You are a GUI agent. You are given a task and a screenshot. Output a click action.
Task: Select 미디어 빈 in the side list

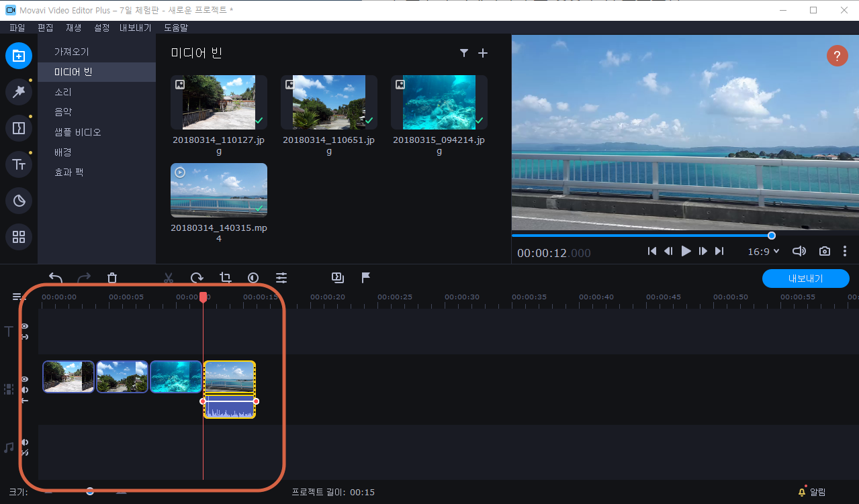pos(97,72)
